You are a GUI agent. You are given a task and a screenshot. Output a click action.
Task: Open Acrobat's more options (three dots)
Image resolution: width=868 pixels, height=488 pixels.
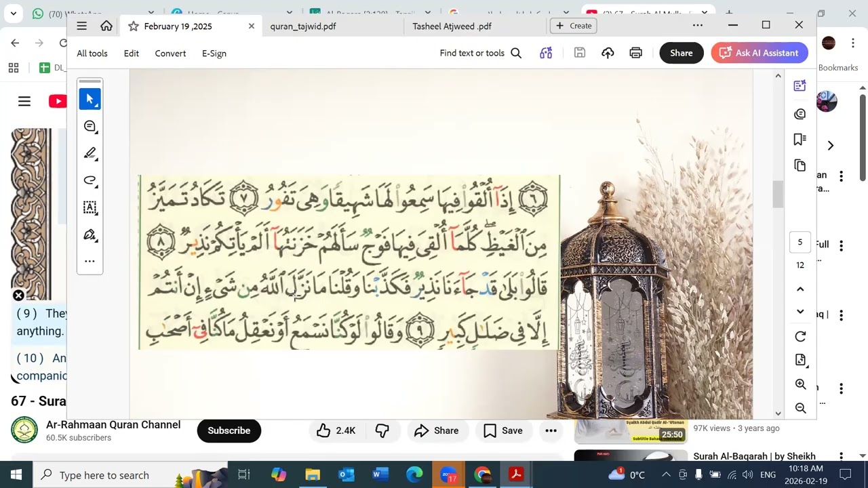coord(697,25)
